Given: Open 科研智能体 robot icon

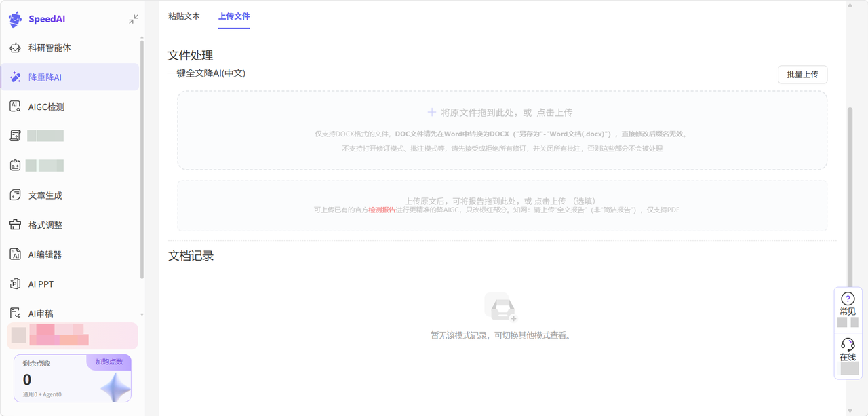Looking at the screenshot, I should pyautogui.click(x=15, y=48).
